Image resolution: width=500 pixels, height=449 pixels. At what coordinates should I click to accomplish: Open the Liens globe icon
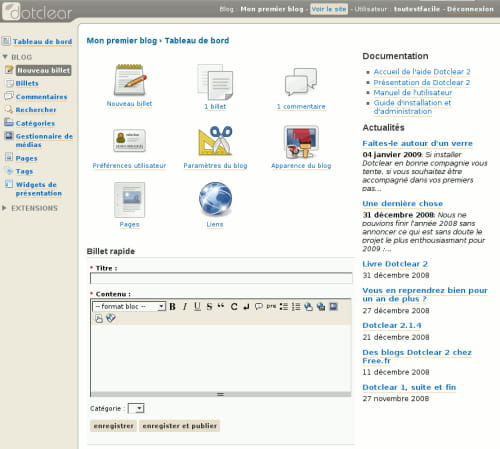(x=215, y=199)
